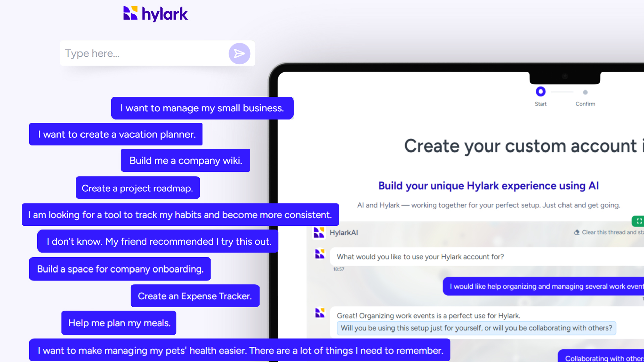Click the HylarkAI avatar in the chat header
Image resolution: width=644 pixels, height=362 pixels.
point(319,233)
